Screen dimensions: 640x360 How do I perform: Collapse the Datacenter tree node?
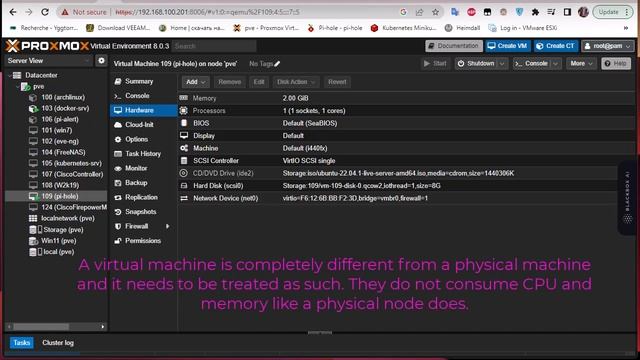point(10,76)
